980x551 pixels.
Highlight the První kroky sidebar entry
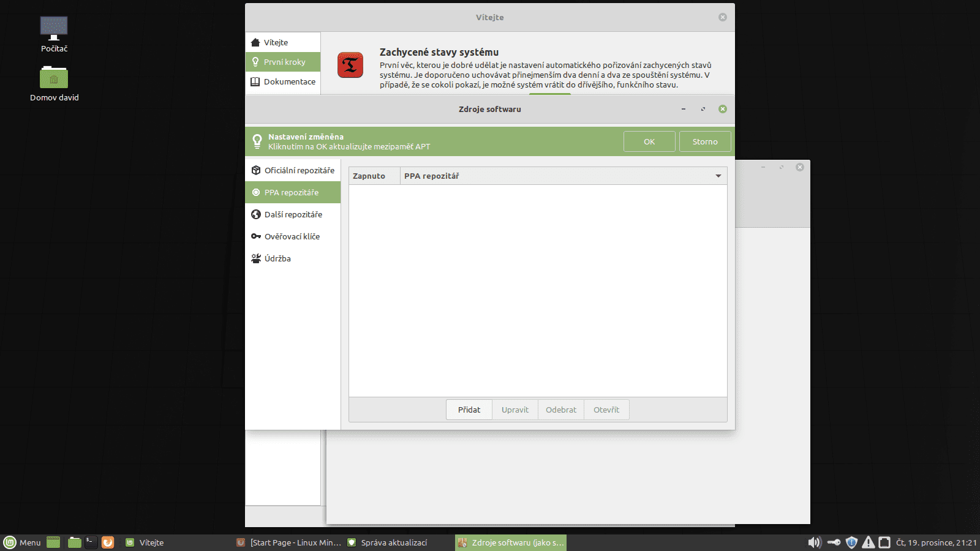(x=282, y=61)
